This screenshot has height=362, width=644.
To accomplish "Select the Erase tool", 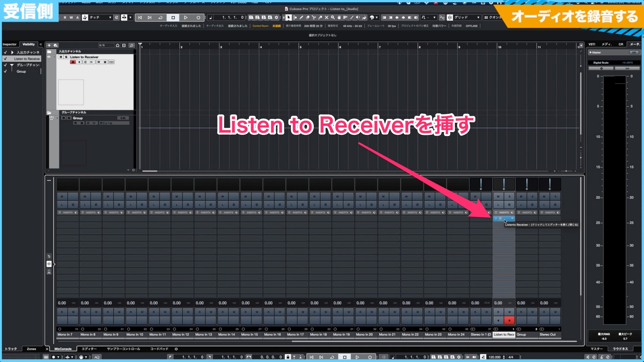I will pyautogui.click(x=307, y=17).
